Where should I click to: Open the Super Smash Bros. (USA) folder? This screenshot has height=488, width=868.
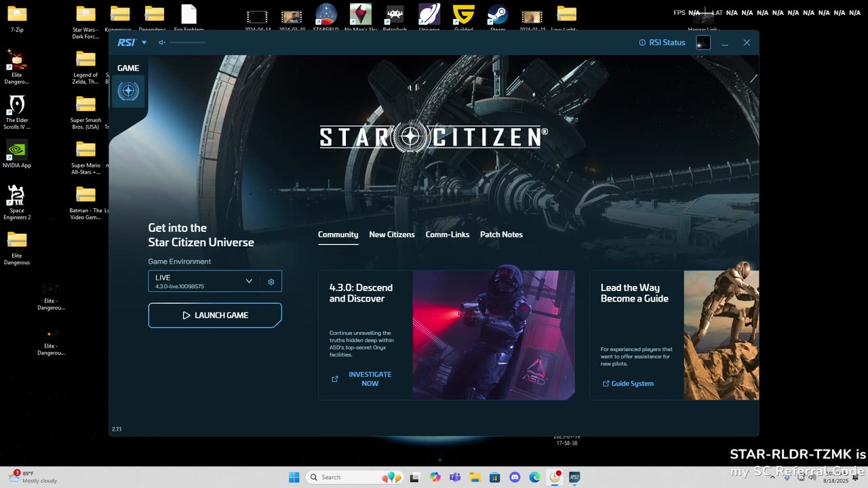(85, 112)
